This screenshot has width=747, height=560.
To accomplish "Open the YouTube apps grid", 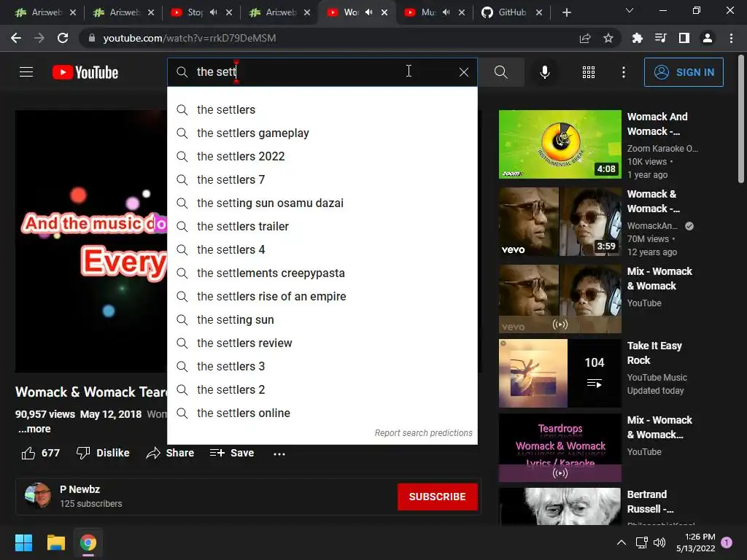I will coord(589,72).
